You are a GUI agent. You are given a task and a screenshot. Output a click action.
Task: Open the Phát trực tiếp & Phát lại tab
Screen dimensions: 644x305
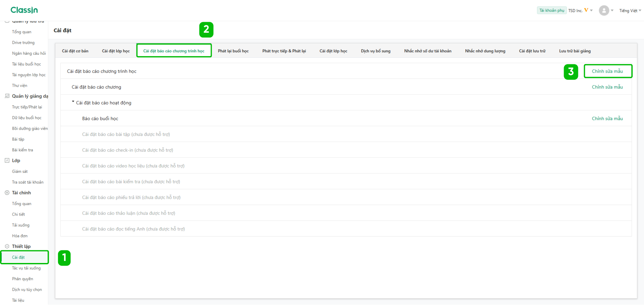[284, 51]
